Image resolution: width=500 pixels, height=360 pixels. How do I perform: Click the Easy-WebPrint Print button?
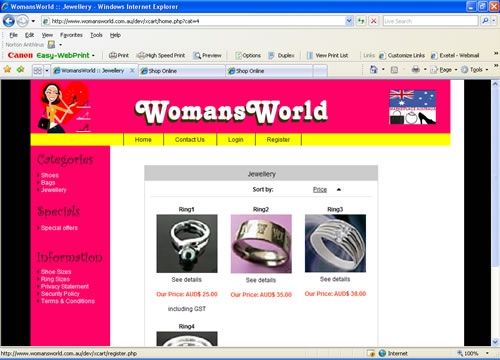(119, 55)
